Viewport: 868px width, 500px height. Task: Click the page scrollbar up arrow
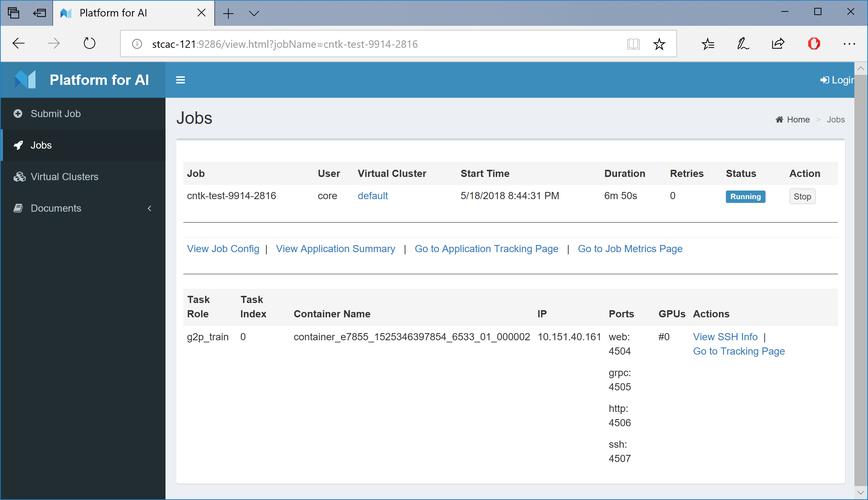point(860,69)
